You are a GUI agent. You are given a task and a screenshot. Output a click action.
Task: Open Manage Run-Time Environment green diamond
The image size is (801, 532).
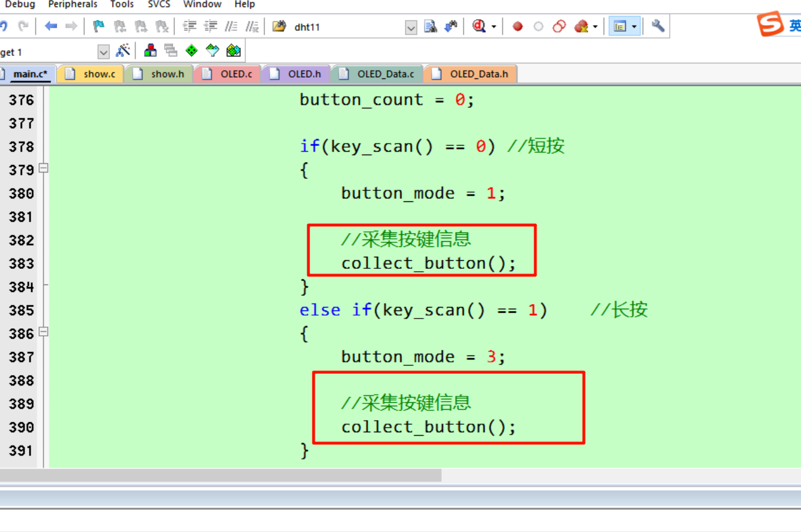point(191,51)
